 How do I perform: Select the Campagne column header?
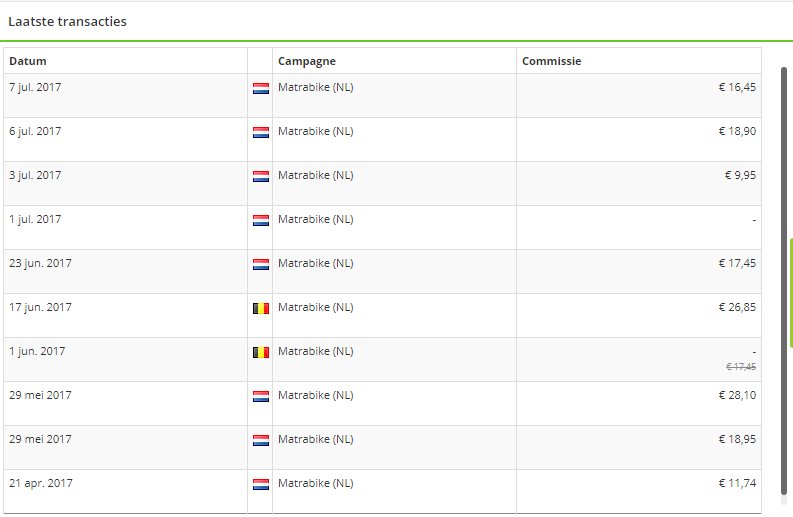306,61
